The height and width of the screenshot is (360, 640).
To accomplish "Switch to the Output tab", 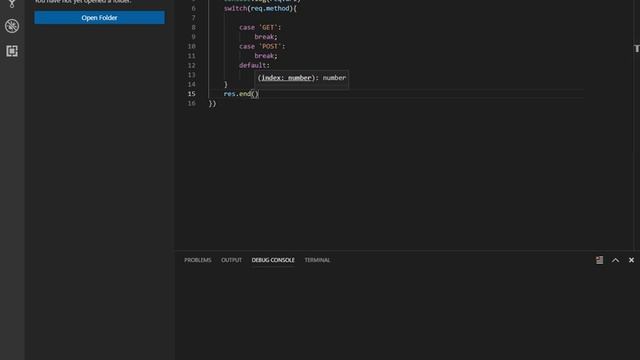I will (x=231, y=260).
